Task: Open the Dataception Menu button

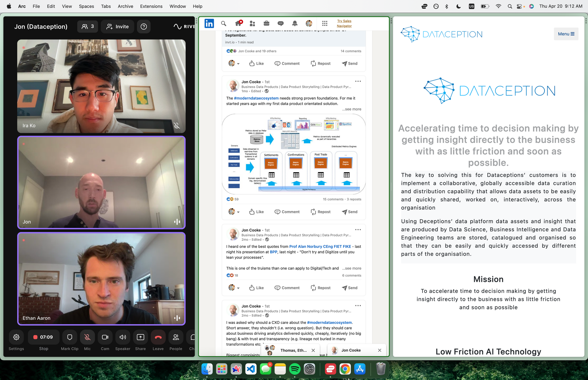Action: [566, 34]
